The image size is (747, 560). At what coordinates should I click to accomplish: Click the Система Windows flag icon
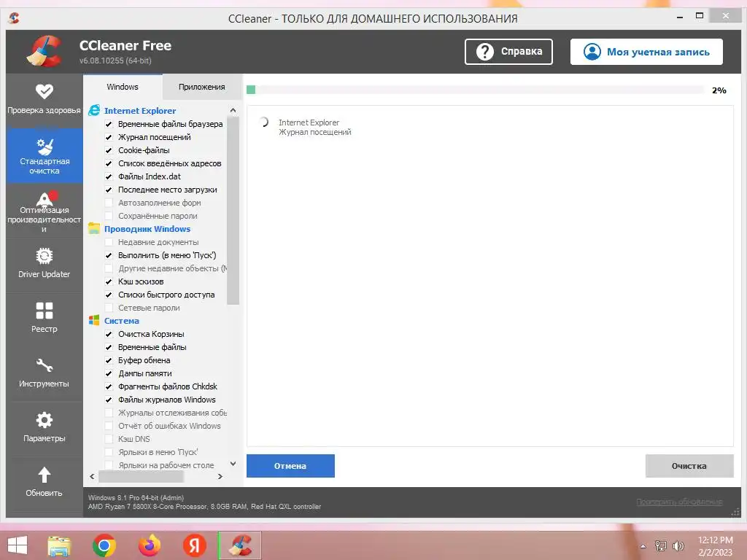(x=94, y=321)
